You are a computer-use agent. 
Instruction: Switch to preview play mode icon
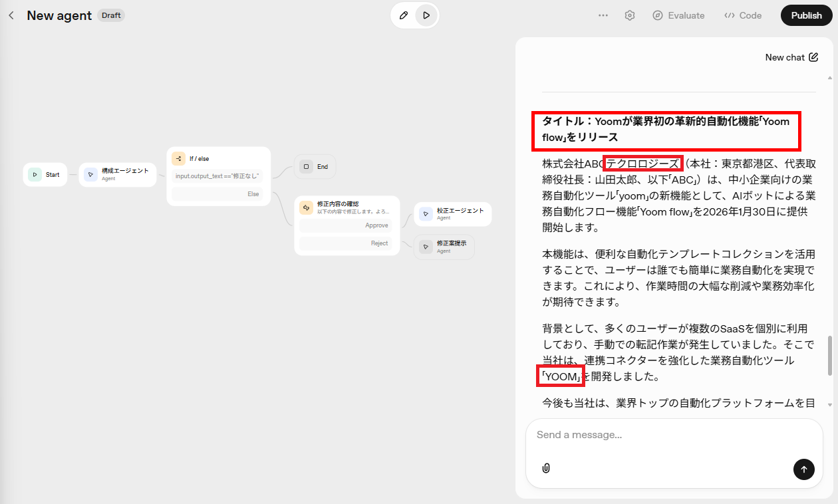pyautogui.click(x=426, y=15)
